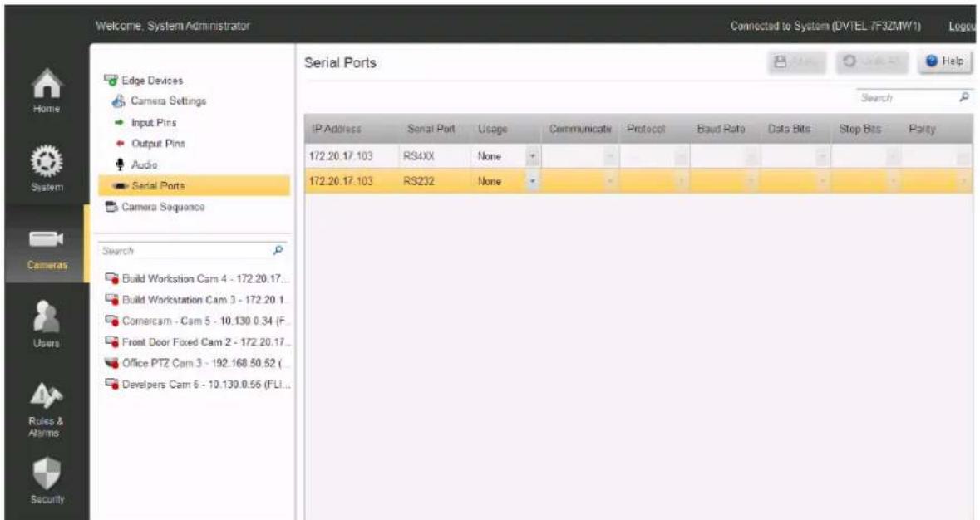Screen dimensions: 980x520
Task: Sort by Communication column header
Action: (580, 130)
